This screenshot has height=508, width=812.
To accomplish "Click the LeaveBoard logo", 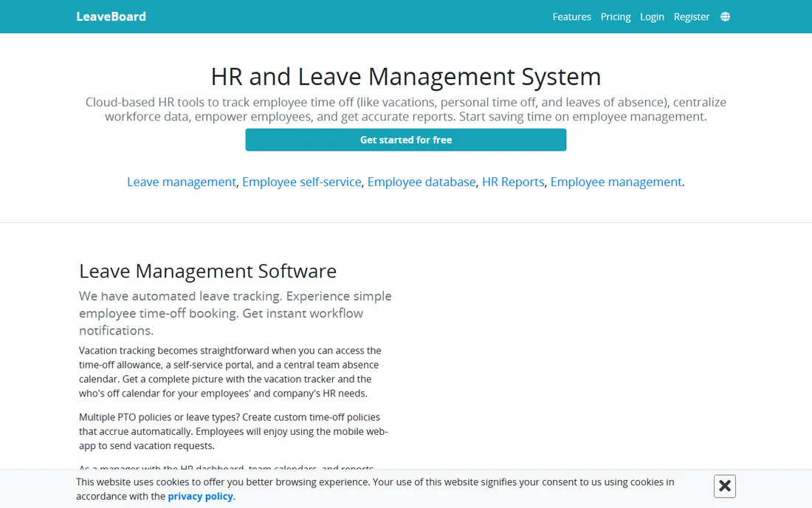I will click(111, 16).
